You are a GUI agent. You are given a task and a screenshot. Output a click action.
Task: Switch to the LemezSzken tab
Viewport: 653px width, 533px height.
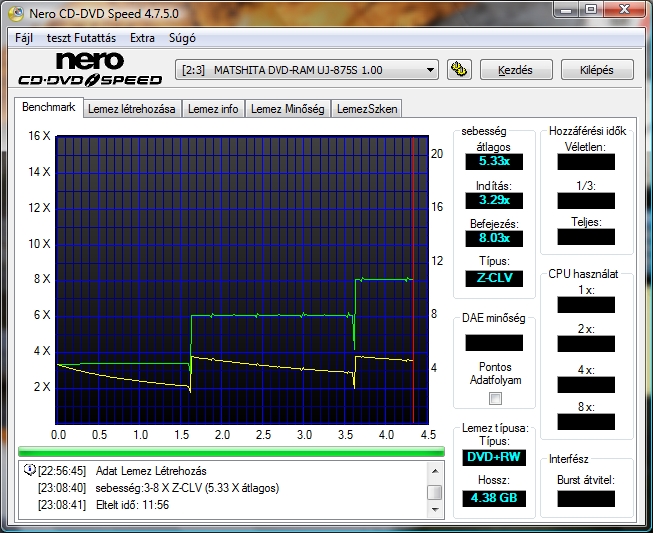(x=367, y=109)
